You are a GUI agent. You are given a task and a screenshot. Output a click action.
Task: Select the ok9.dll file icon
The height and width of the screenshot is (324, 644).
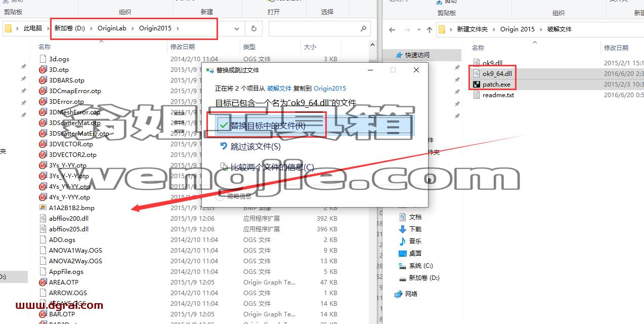tap(476, 63)
